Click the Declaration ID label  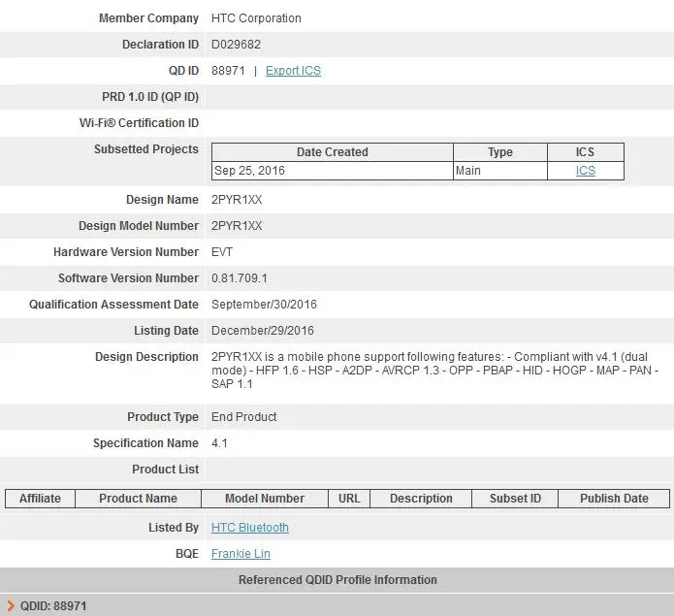(160, 45)
